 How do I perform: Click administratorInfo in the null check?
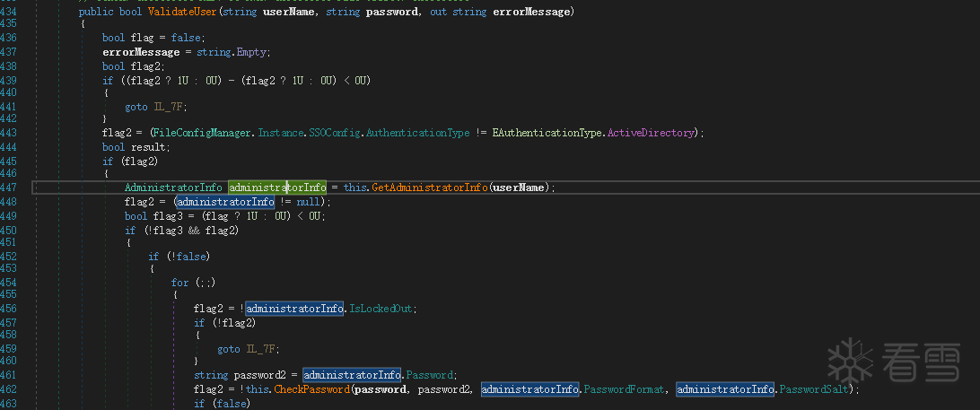225,202
